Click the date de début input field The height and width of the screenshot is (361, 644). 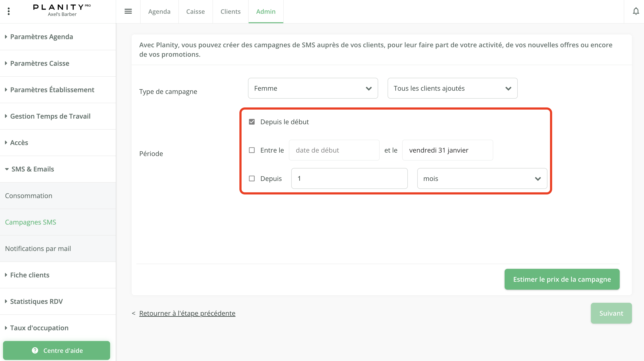[x=334, y=150]
